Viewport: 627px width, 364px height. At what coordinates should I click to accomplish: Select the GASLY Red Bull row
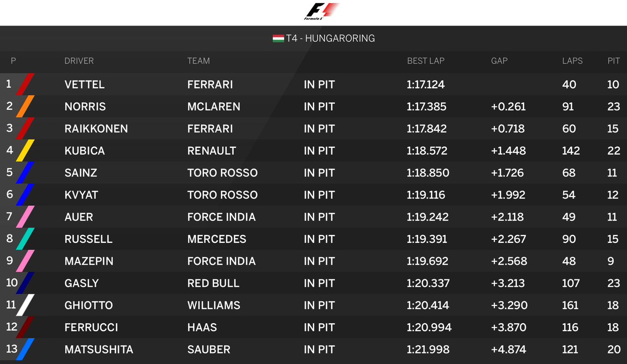(313, 283)
